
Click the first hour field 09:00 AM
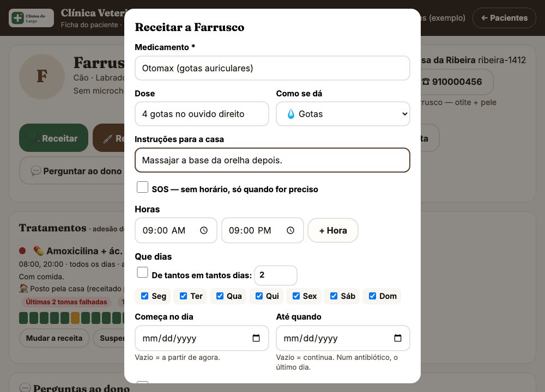coord(176,230)
